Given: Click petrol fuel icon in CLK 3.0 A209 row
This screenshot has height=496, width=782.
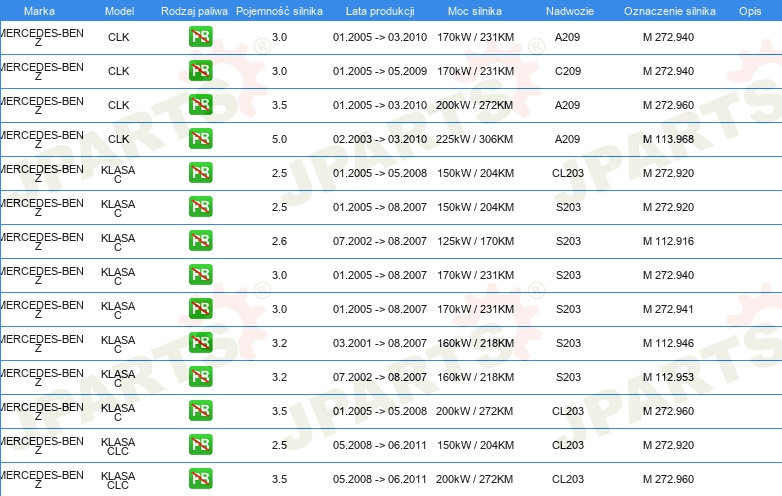Looking at the screenshot, I should tap(200, 37).
